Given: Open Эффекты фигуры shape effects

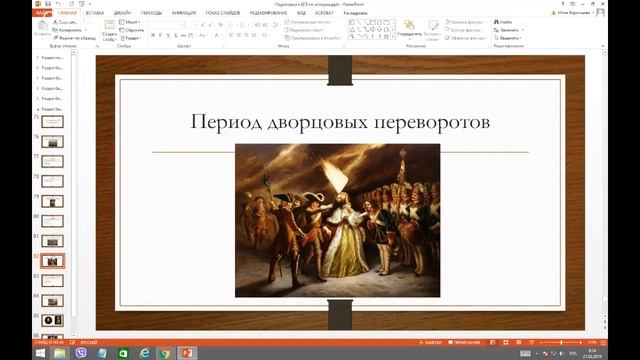Looking at the screenshot, I should click(466, 38).
